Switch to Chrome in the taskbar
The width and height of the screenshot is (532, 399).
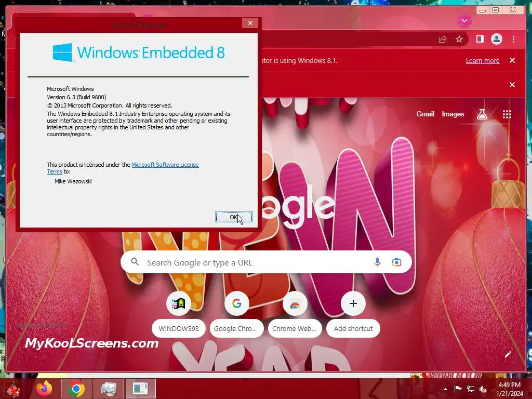pos(76,389)
